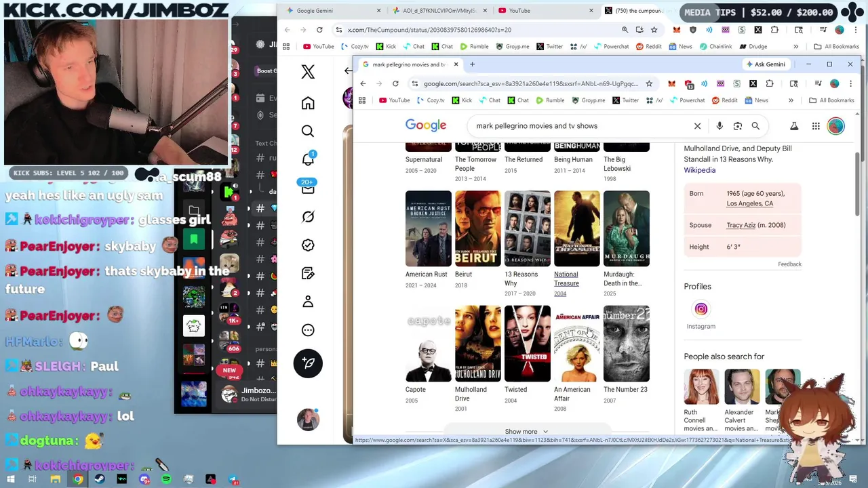This screenshot has width=868, height=488.
Task: Switch to the AOI_d_87fKNLCVIP tab
Action: (439, 11)
